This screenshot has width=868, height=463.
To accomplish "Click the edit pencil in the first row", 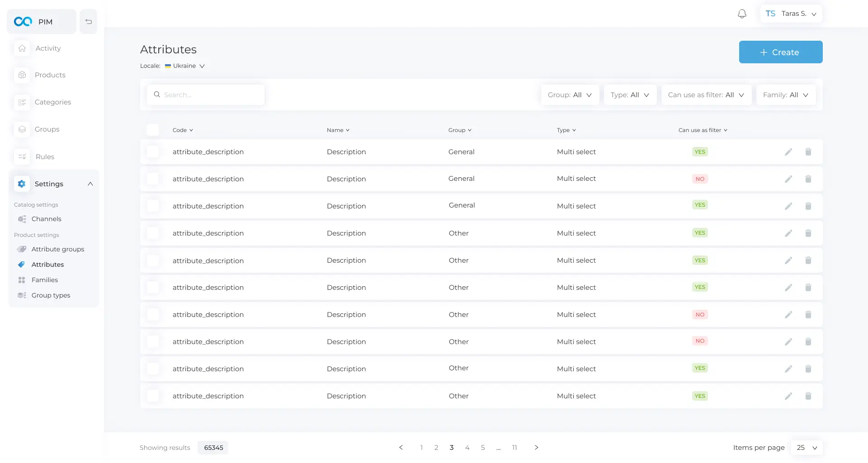I will point(788,152).
